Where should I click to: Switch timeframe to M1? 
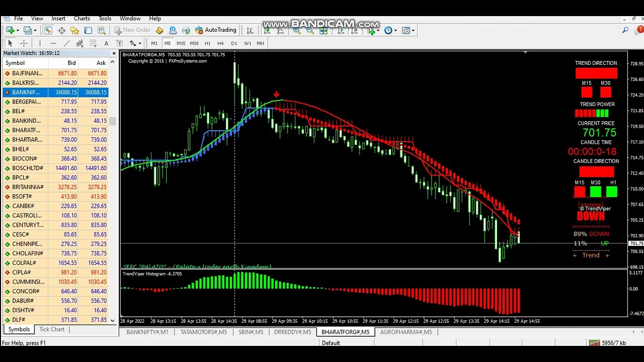154,43
